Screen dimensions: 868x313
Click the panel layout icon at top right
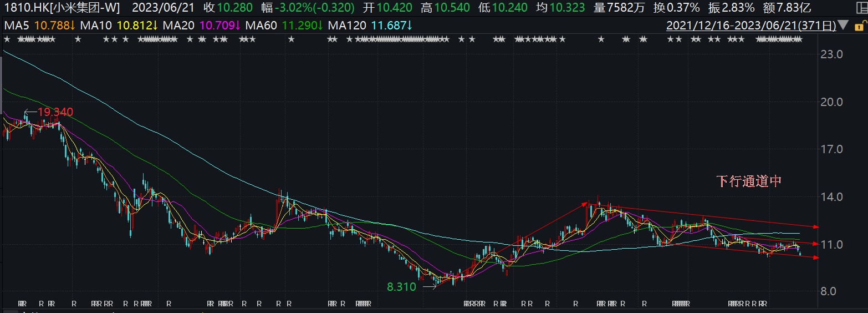coord(860,7)
